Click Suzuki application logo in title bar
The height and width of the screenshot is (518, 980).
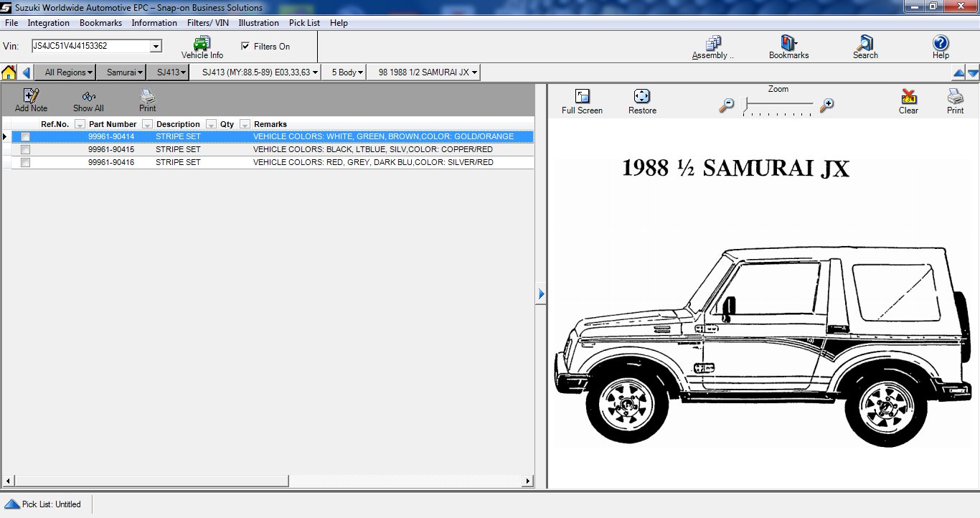[6, 7]
